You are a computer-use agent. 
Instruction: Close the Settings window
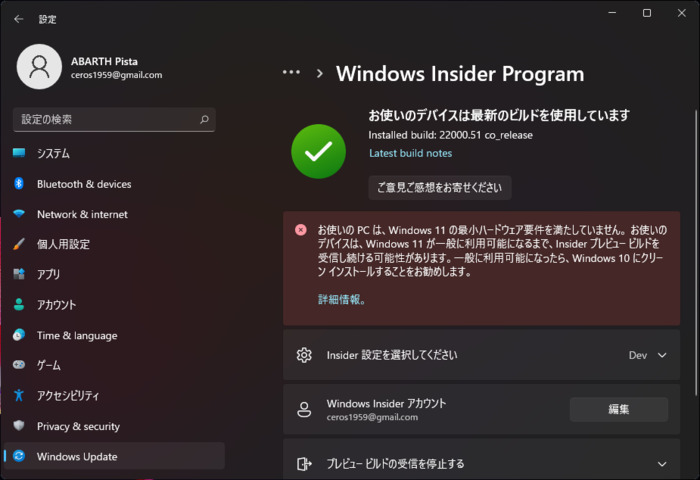pos(681,13)
